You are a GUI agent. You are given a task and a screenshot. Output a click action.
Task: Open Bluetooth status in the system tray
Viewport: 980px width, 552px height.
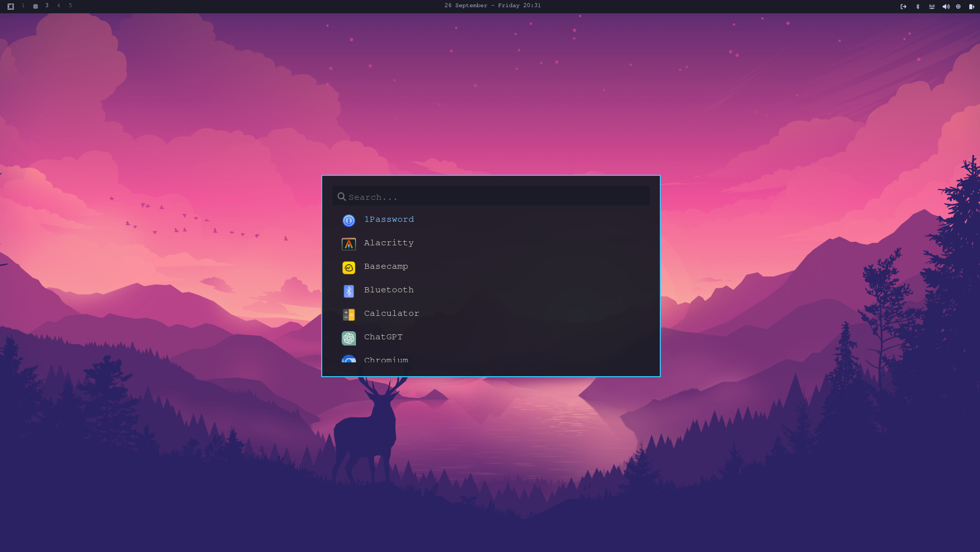click(918, 7)
